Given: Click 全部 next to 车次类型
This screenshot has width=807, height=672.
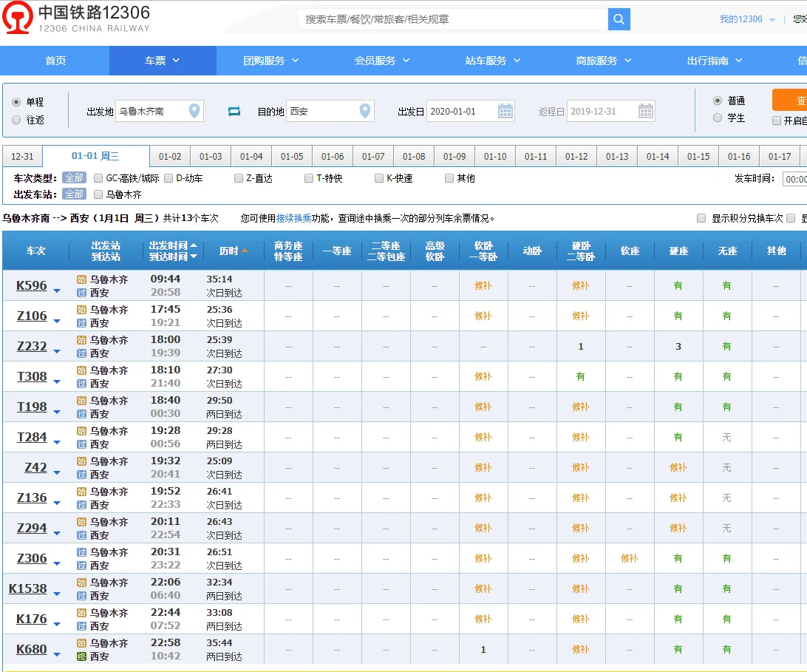Looking at the screenshot, I should 74,177.
